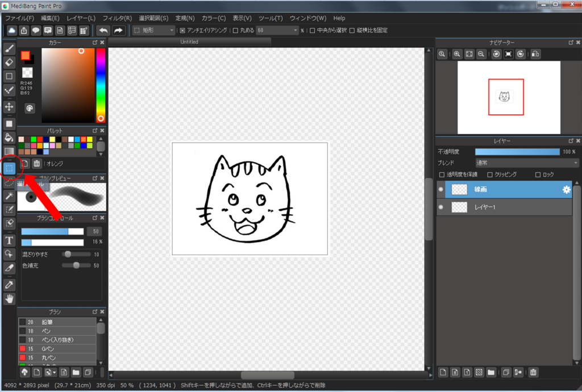582x392 pixels.
Task: Delete palette color with trash icon
Action: tap(37, 164)
